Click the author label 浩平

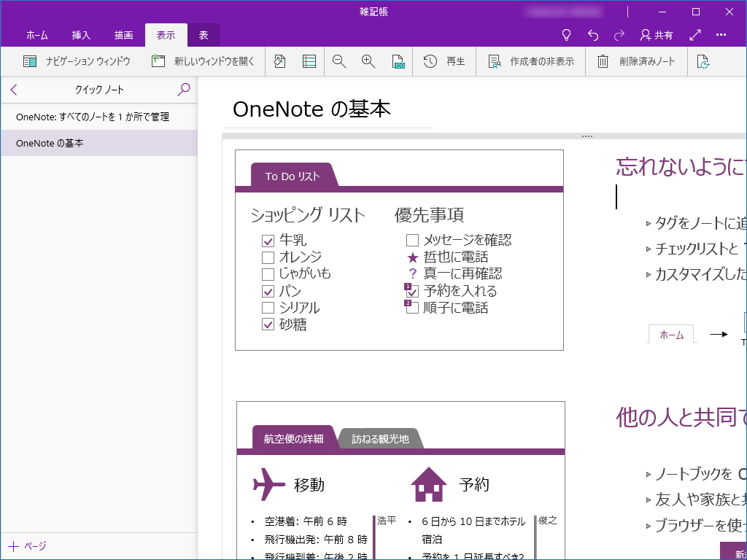tap(387, 521)
